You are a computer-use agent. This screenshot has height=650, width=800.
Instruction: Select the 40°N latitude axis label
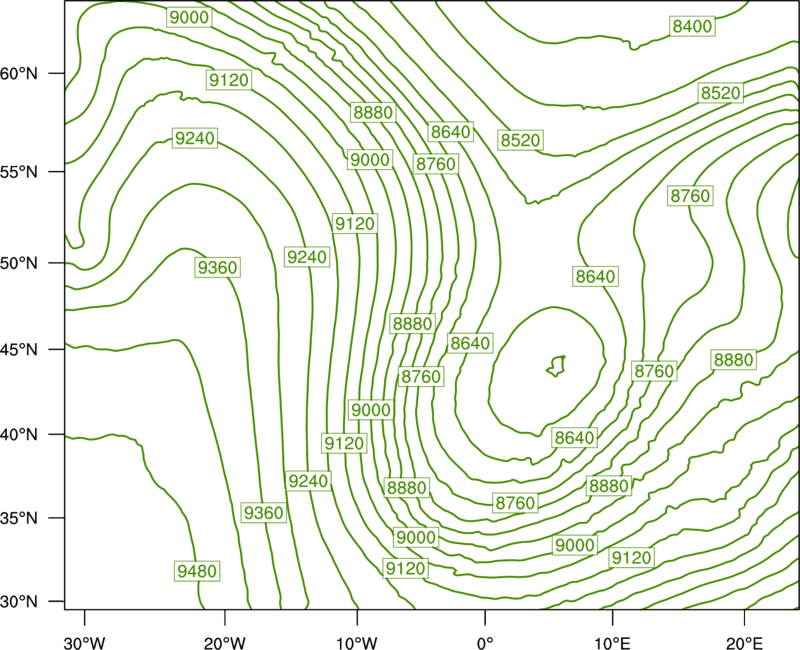pos(19,435)
